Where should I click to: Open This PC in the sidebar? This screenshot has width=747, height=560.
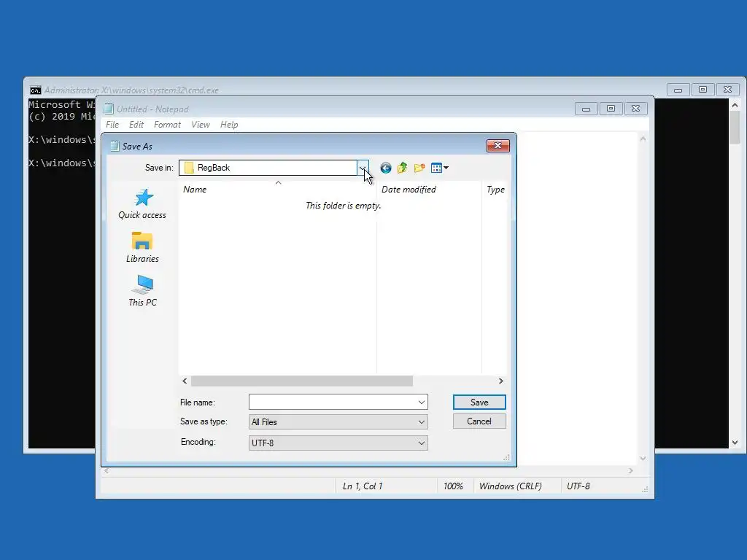point(142,291)
